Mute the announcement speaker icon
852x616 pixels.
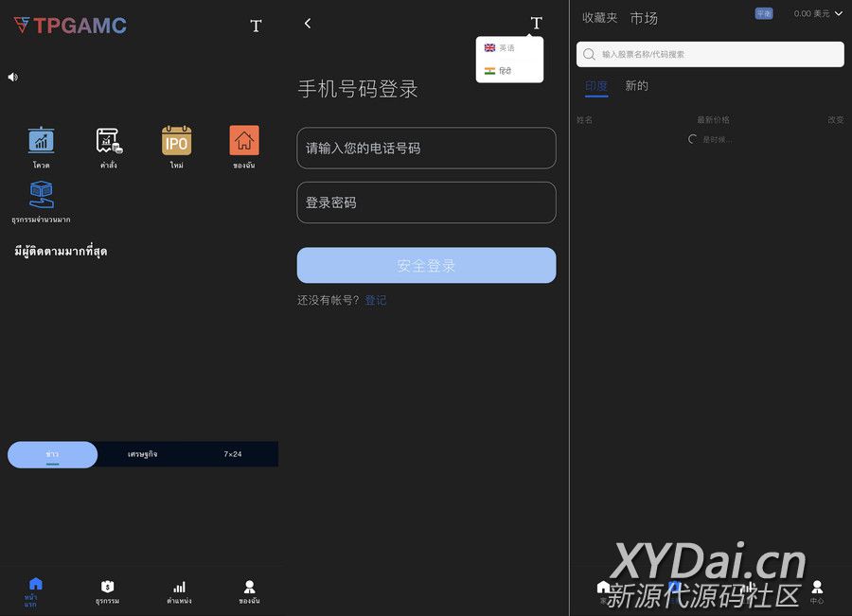[x=12, y=78]
